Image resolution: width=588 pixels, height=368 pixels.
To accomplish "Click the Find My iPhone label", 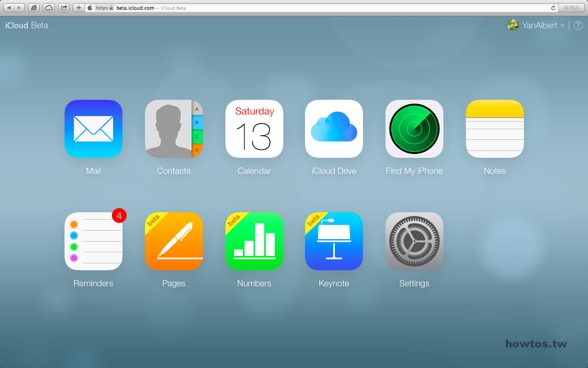I will point(414,171).
